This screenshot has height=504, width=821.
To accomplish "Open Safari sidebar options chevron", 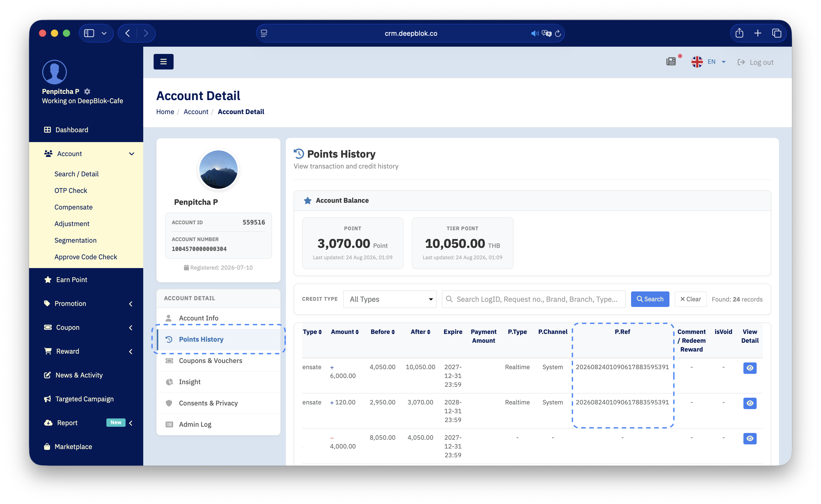I will 104,33.
